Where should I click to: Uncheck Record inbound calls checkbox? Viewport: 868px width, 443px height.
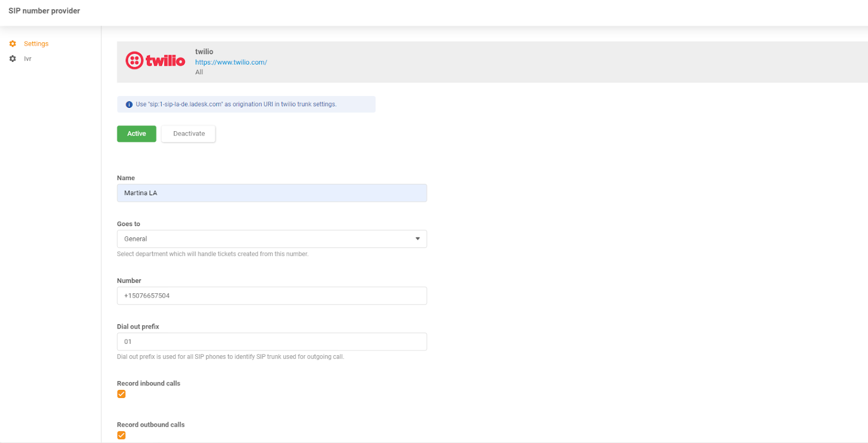pyautogui.click(x=122, y=394)
